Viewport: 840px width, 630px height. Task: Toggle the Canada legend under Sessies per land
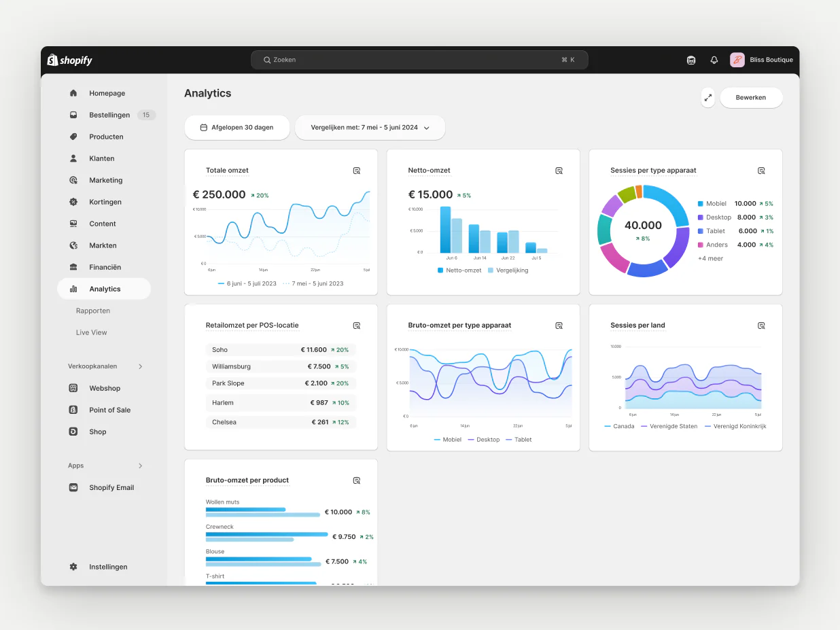click(618, 426)
